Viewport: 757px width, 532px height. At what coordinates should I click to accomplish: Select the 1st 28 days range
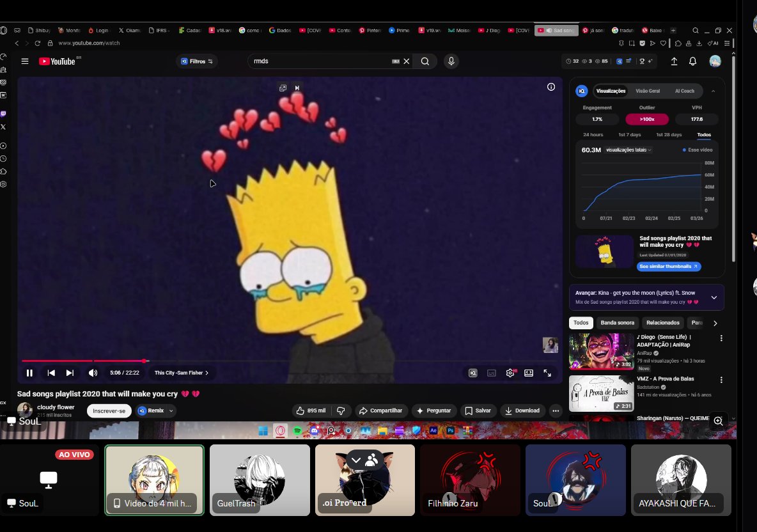pyautogui.click(x=669, y=135)
